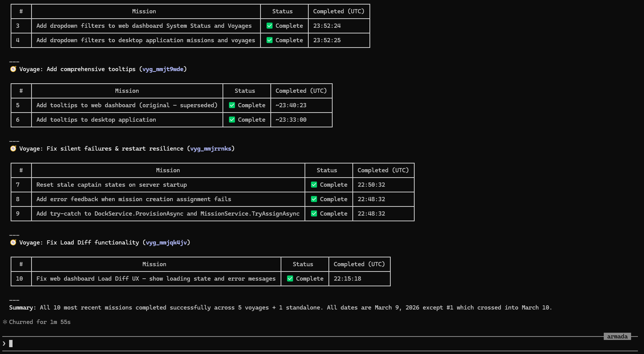Click the green checkmark for mission 6

click(x=232, y=119)
